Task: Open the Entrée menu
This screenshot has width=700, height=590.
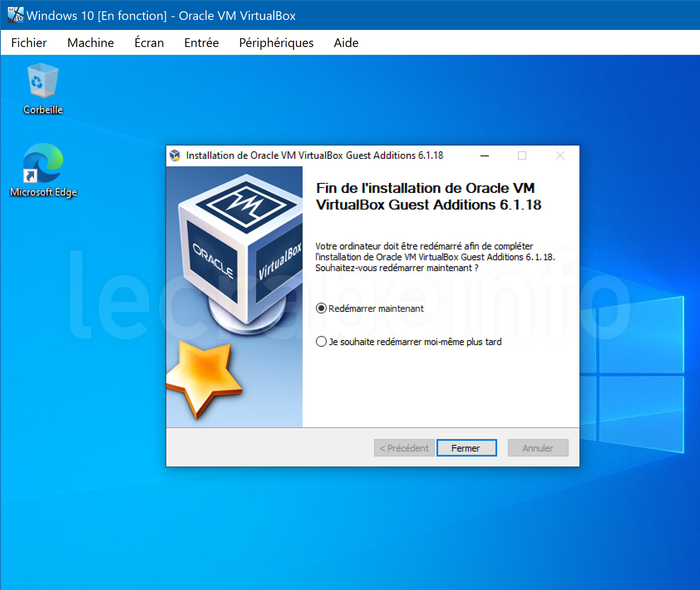Action: [201, 42]
